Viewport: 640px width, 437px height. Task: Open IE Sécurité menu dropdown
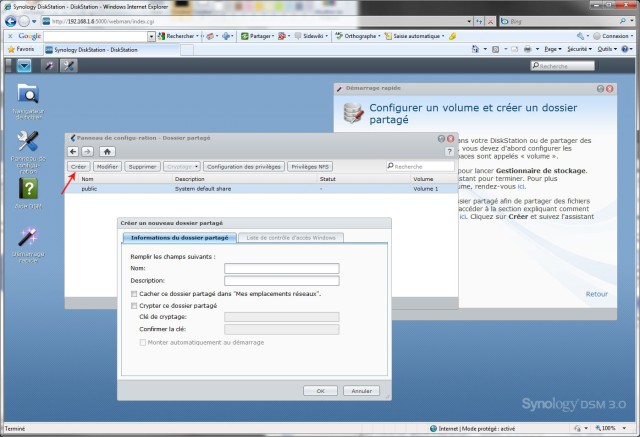(x=580, y=49)
